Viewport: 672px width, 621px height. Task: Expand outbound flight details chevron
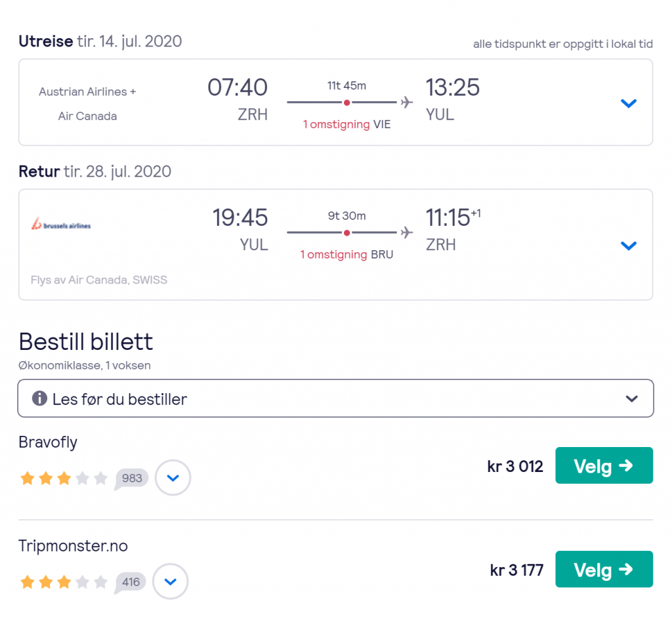(x=629, y=103)
